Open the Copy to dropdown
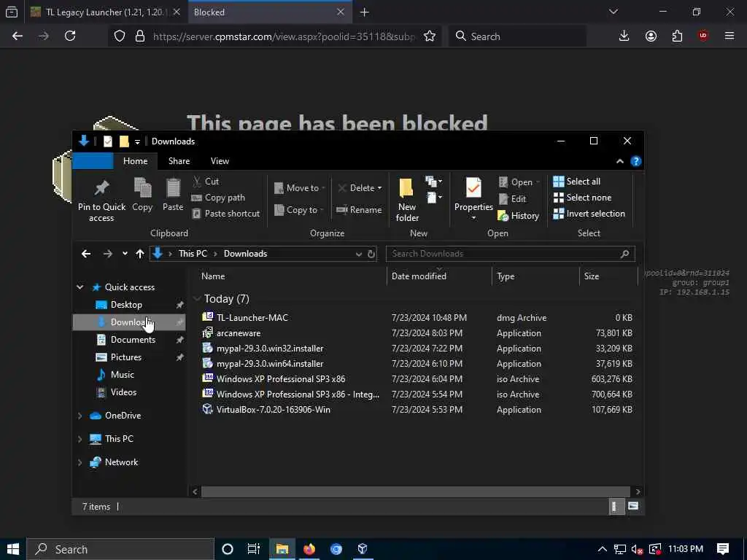The width and height of the screenshot is (747, 560). [x=299, y=210]
